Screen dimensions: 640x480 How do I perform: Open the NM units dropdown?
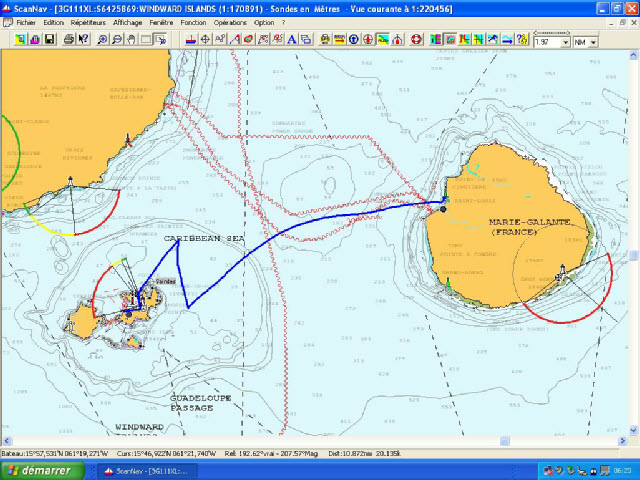tap(594, 43)
